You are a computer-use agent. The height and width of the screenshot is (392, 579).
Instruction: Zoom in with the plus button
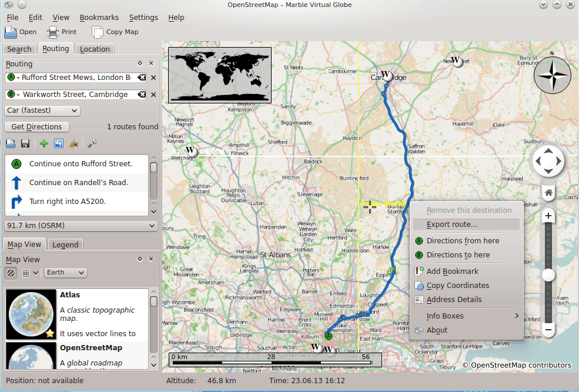point(548,216)
